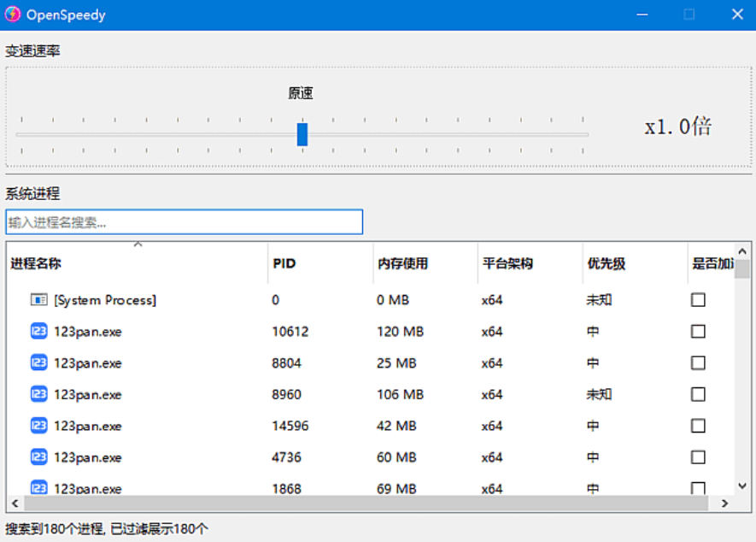The height and width of the screenshot is (542, 756).
Task: Click the 123pan.exe icon for PID 1868
Action: point(38,488)
